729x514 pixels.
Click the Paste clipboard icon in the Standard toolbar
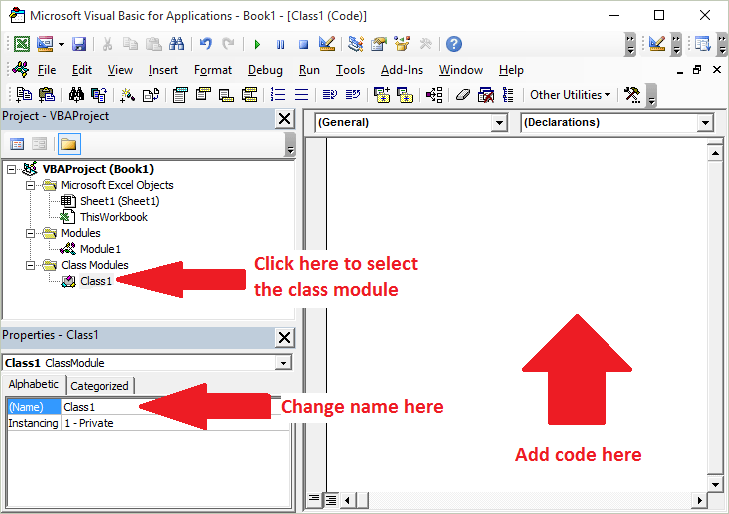(x=154, y=44)
